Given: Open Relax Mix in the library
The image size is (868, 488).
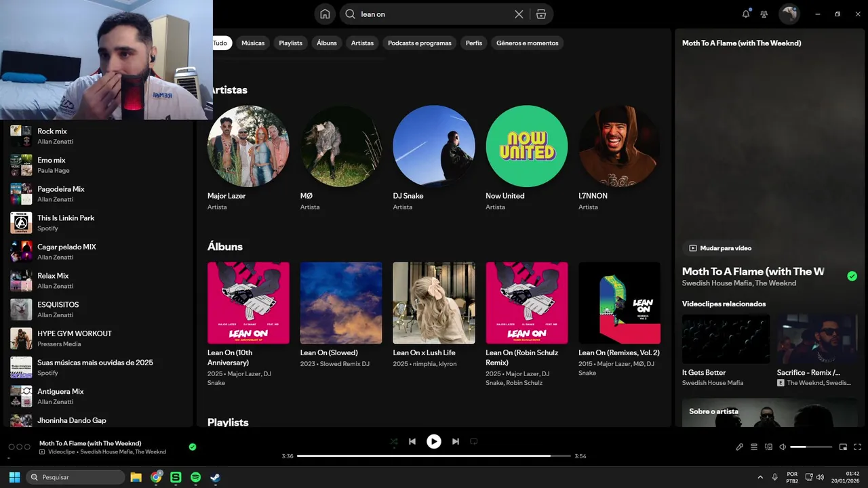Looking at the screenshot, I should coord(98,281).
